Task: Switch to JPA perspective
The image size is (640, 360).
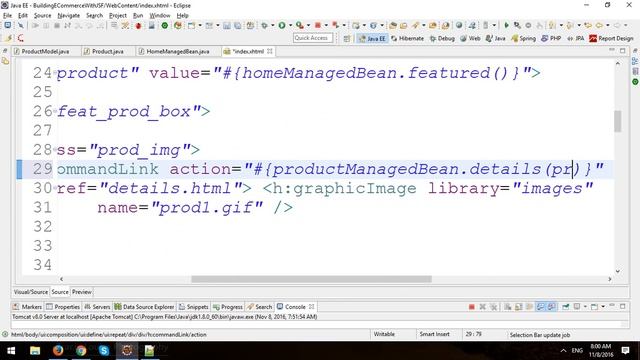Action: [x=576, y=38]
